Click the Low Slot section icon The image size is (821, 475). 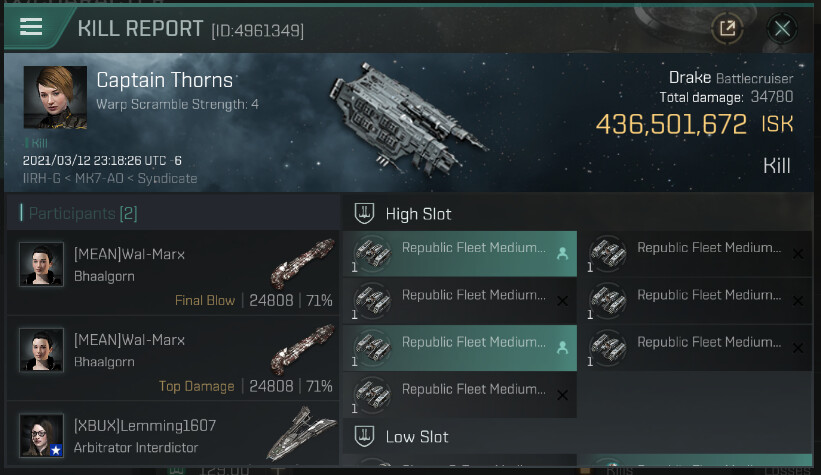[x=364, y=436]
